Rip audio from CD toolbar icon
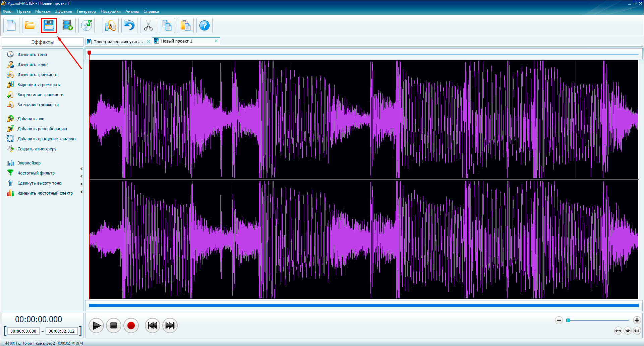This screenshot has width=644, height=346. (86, 25)
